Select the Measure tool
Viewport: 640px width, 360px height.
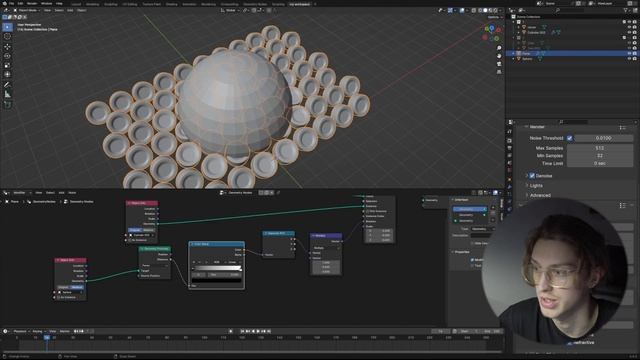click(x=7, y=94)
